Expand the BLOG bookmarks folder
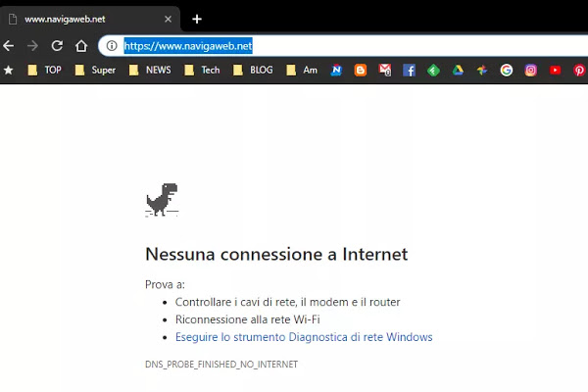The image size is (588, 392). coord(253,71)
